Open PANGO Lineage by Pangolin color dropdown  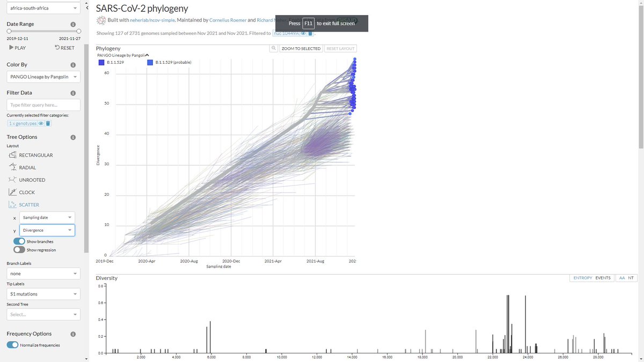tap(43, 77)
